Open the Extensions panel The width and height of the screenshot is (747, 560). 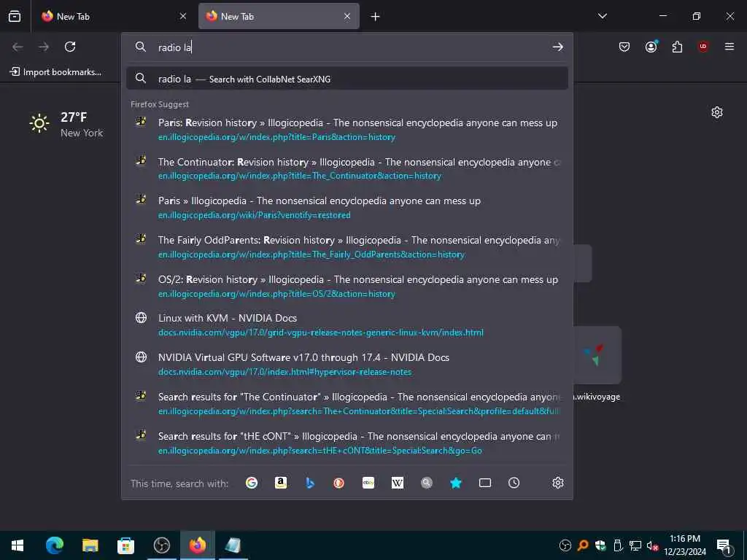[677, 47]
